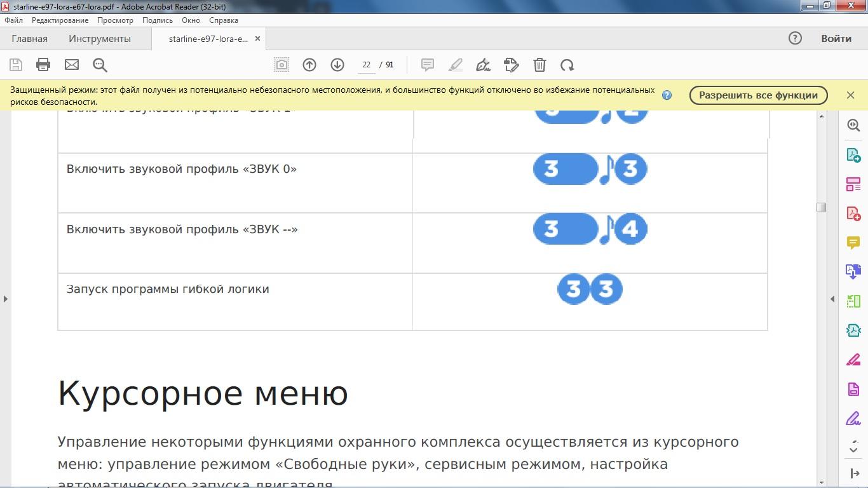Screen dimensions: 868x488
Task: Open the Справка menu
Action: click(x=224, y=20)
